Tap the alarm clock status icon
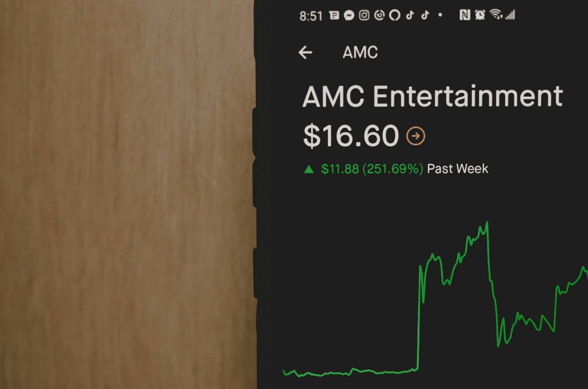 (480, 15)
